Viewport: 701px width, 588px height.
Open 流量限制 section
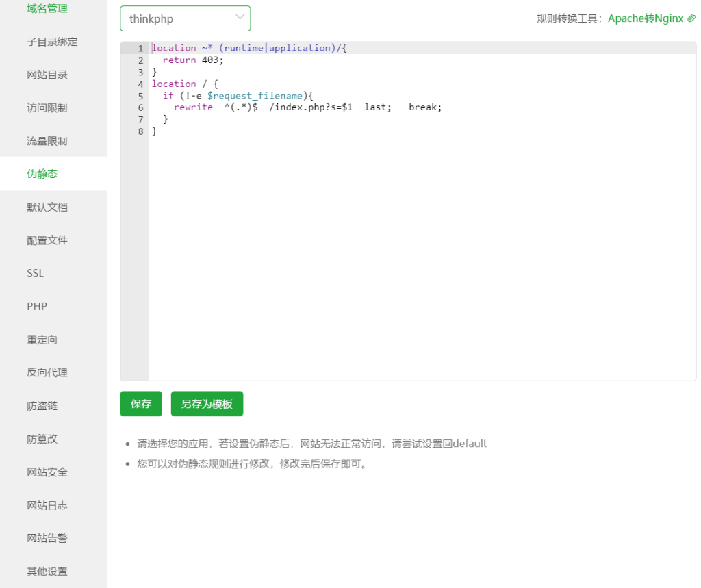(47, 141)
